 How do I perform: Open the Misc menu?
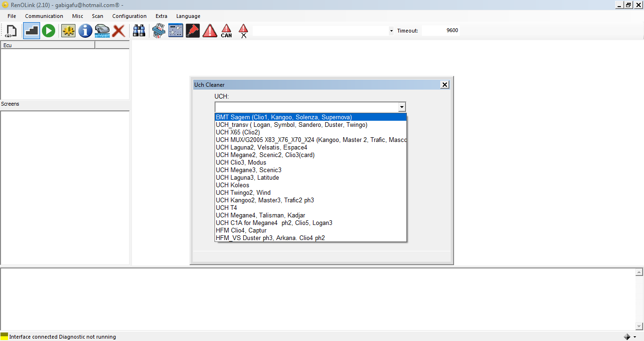click(78, 16)
